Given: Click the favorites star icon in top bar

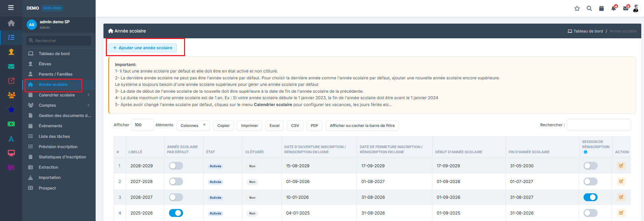Looking at the screenshot, I should 577,9.
